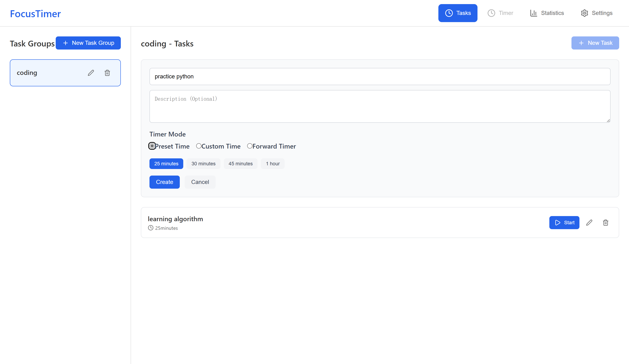Edit the learning algorithm task pencil icon
This screenshot has height=364, width=629.
589,223
